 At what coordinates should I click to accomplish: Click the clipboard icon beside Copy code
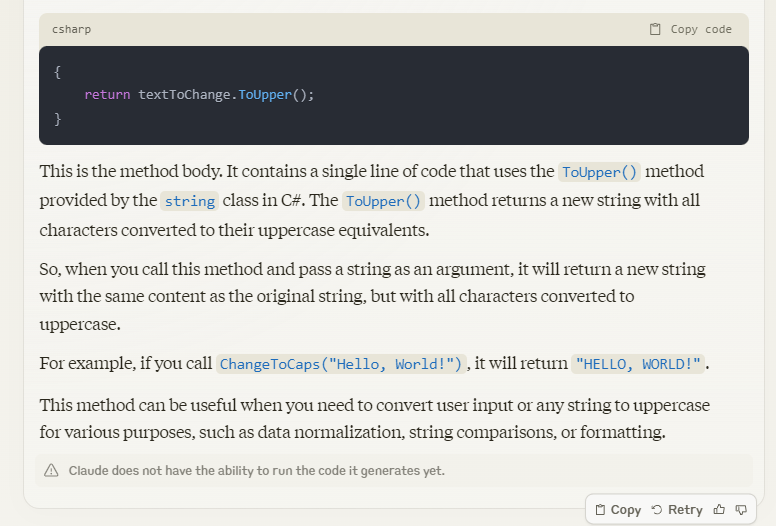click(x=655, y=29)
